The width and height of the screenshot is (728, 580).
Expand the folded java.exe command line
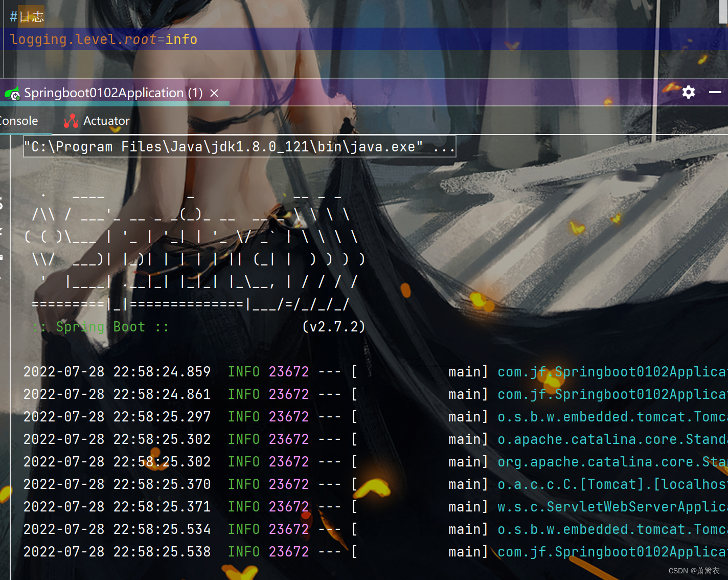239,147
